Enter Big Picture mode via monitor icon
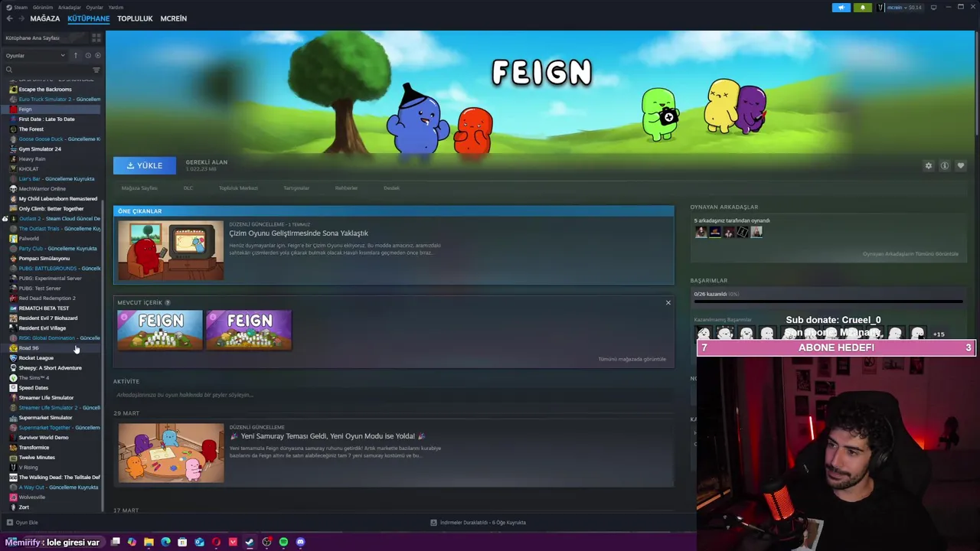The image size is (980, 551). pos(933,8)
